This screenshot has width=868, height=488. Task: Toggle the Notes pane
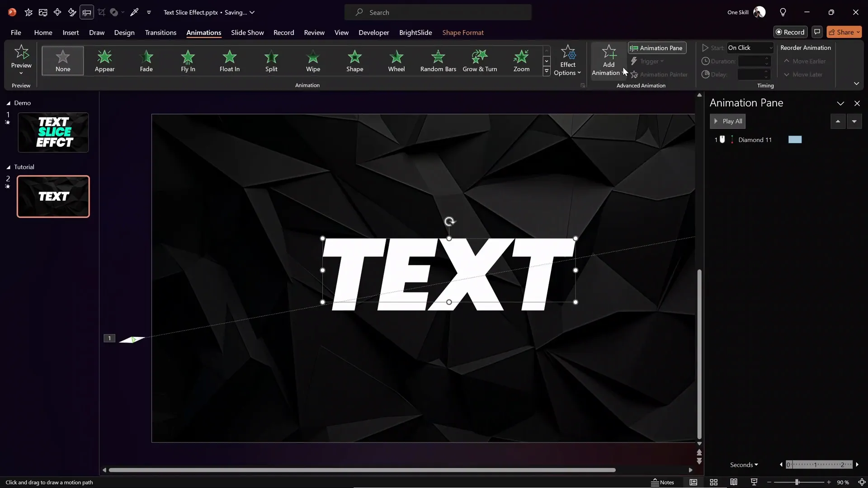pyautogui.click(x=663, y=482)
